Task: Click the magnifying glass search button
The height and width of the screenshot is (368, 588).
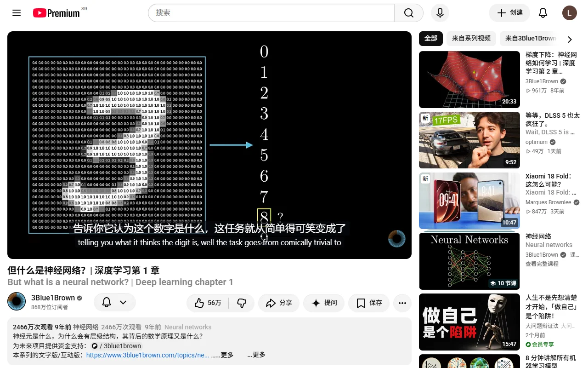Action: [x=409, y=13]
